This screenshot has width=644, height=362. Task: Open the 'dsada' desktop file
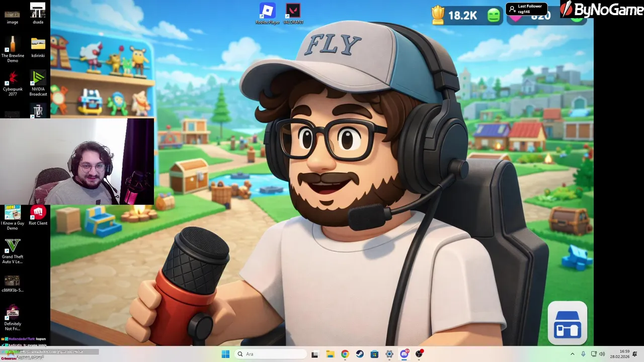38,14
